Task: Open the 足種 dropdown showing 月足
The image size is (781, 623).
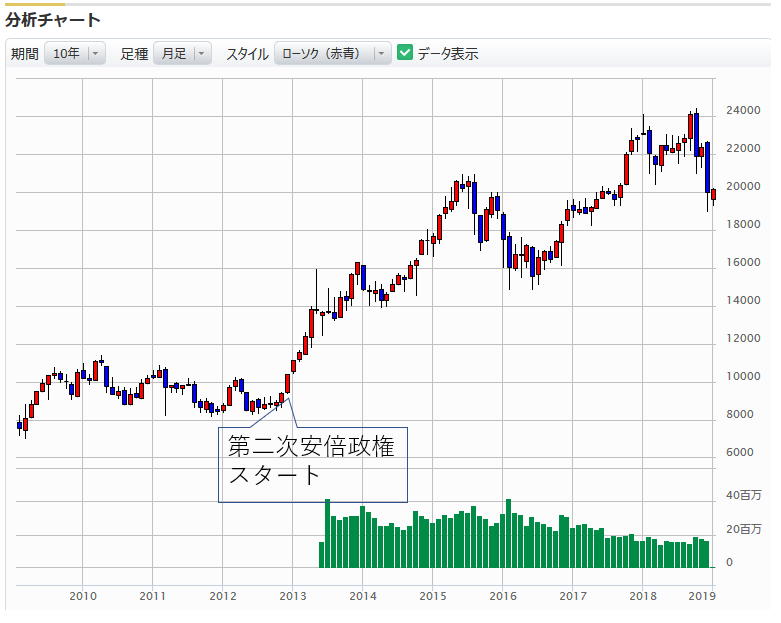Action: (x=182, y=54)
